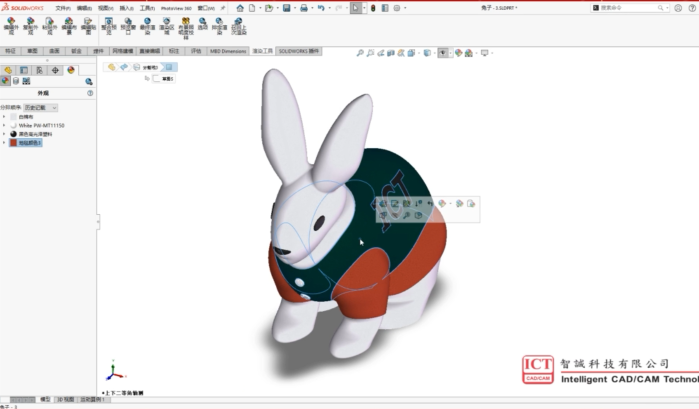699x409 pixels.
Task: Toggle the View Decals cylinder button
Action: [16, 81]
